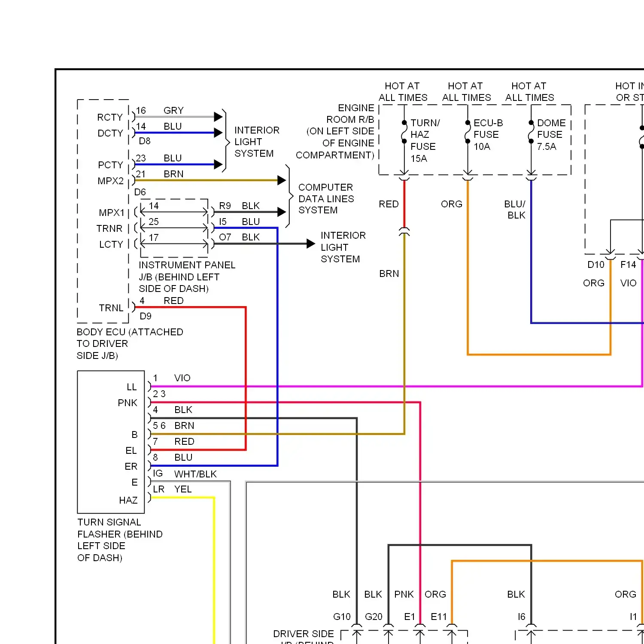
Task: Click connector label E11
Action: pyautogui.click(x=439, y=617)
